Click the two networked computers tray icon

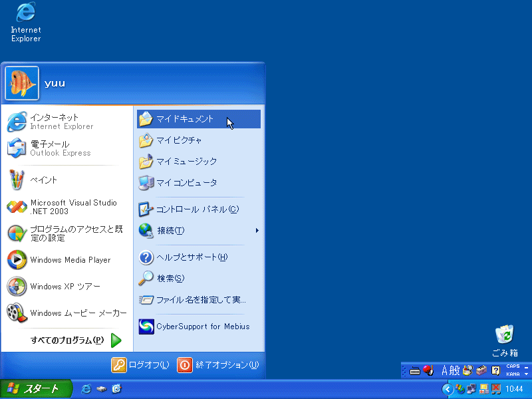point(471,389)
